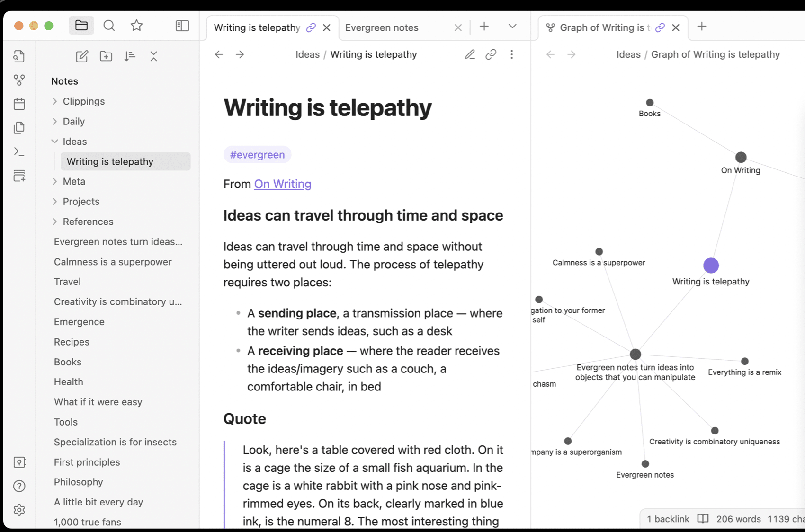Screen dimensions: 805x532
Task: Switch to the Evergreen notes tab
Action: (382, 27)
